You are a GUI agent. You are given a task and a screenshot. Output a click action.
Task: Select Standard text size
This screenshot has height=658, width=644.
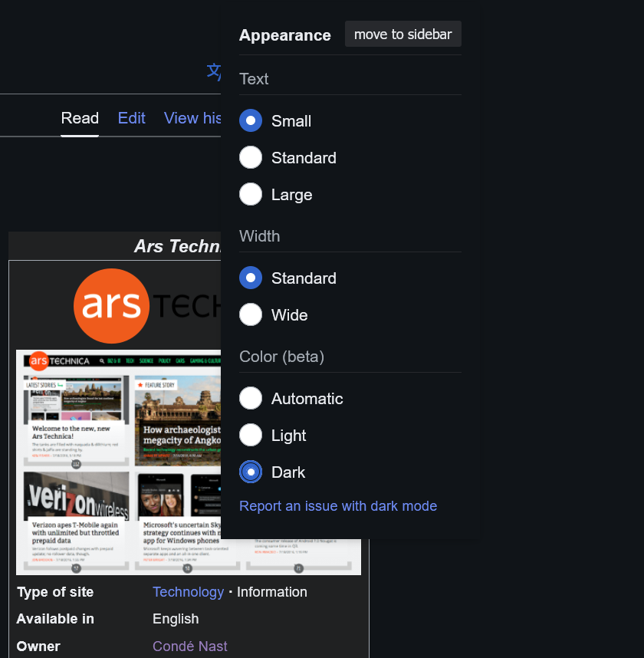tap(251, 157)
